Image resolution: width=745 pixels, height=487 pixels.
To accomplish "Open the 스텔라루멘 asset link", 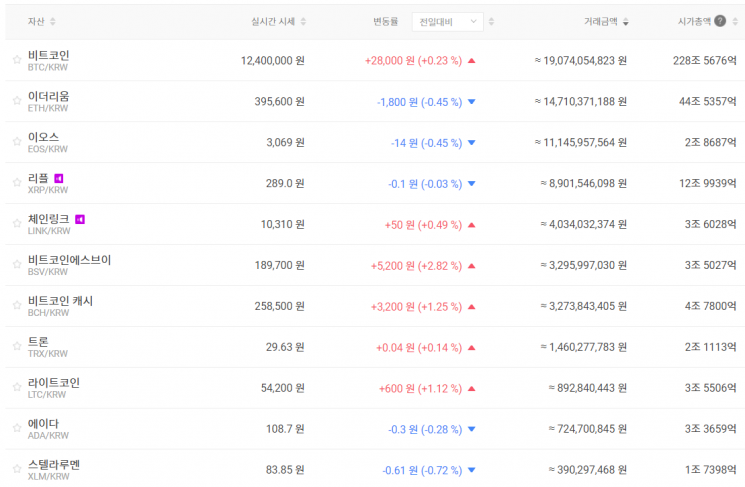I will click(x=54, y=464).
